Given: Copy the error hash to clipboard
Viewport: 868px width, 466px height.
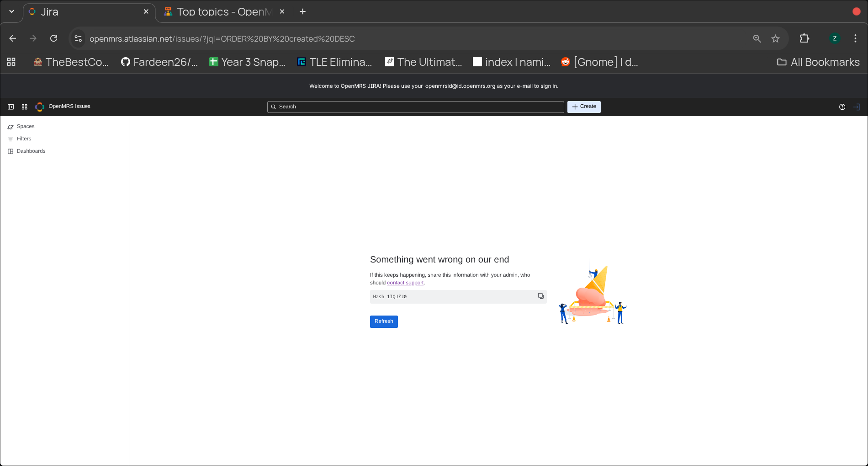Looking at the screenshot, I should pos(540,296).
